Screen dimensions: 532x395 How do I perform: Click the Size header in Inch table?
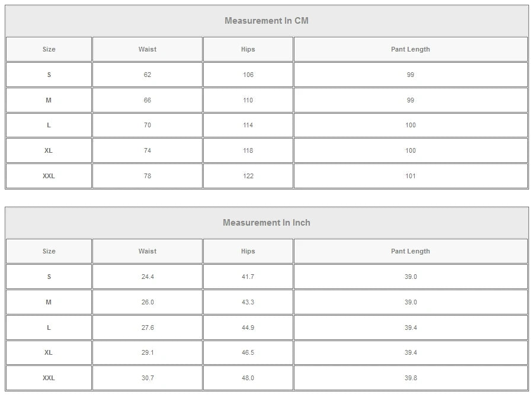click(x=49, y=251)
